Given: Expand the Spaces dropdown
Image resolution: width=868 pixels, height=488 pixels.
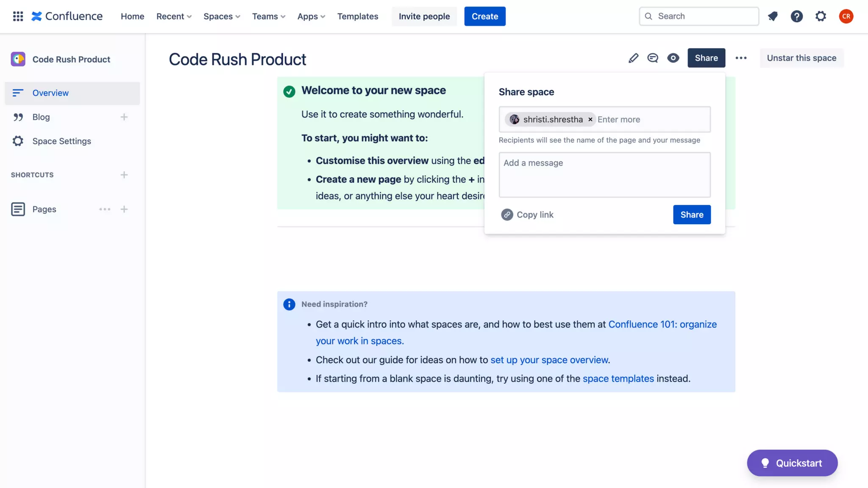Looking at the screenshot, I should (222, 16).
